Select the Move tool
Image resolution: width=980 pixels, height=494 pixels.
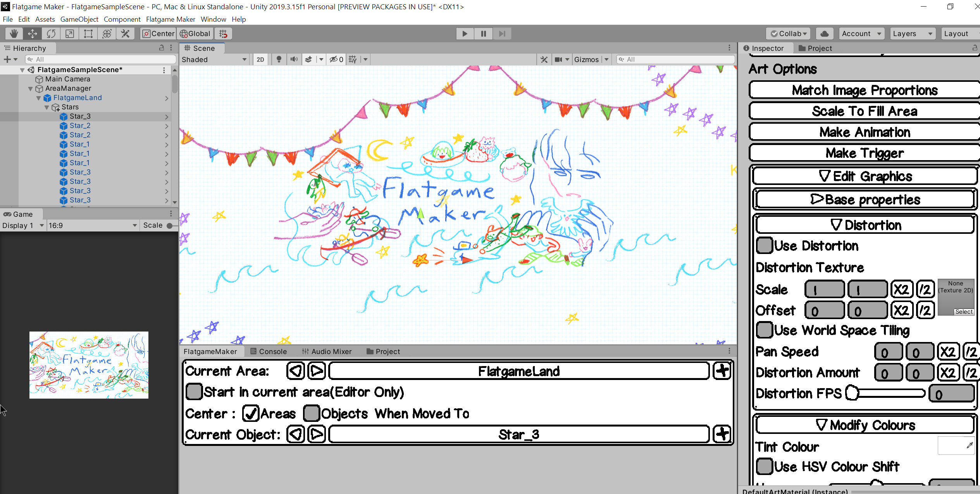click(x=33, y=34)
